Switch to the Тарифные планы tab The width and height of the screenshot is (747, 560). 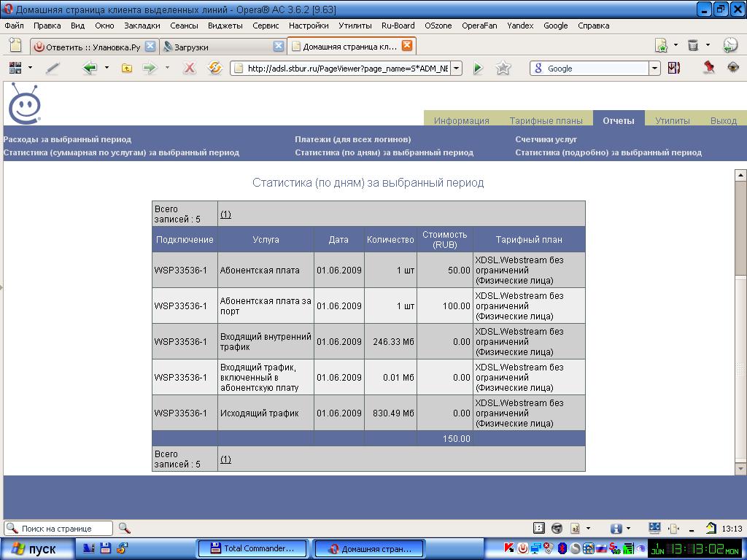[x=546, y=121]
